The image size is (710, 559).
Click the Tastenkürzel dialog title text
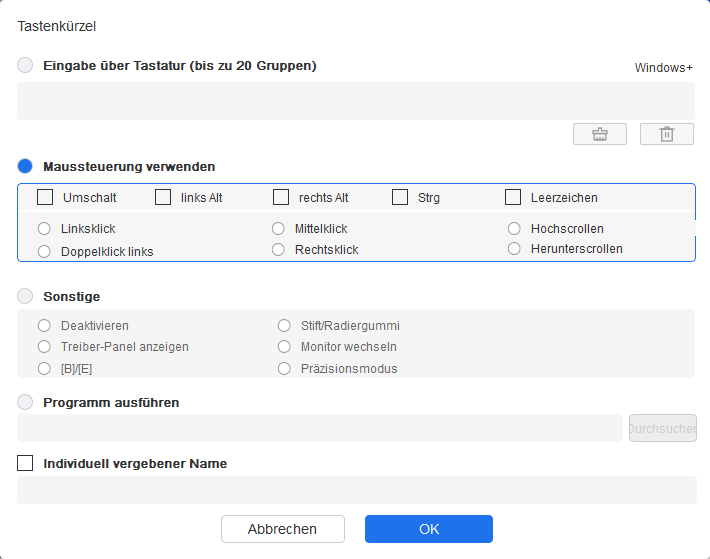57,26
